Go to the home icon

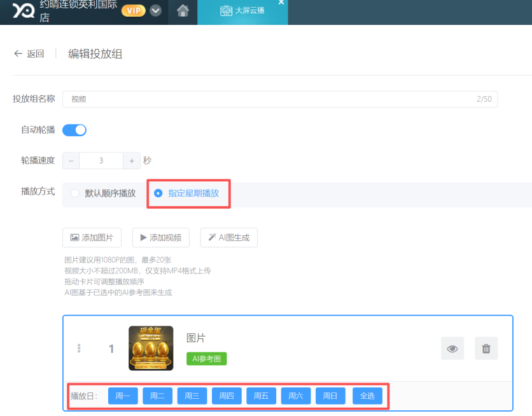[x=183, y=11]
